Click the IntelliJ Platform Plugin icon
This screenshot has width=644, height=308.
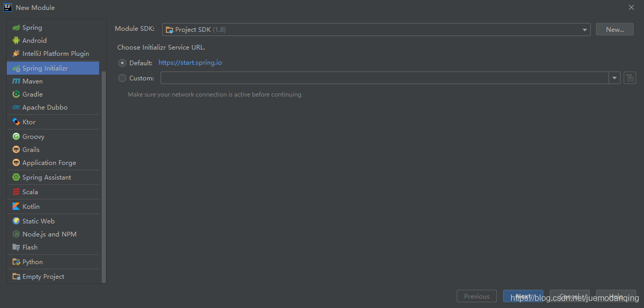coord(16,54)
